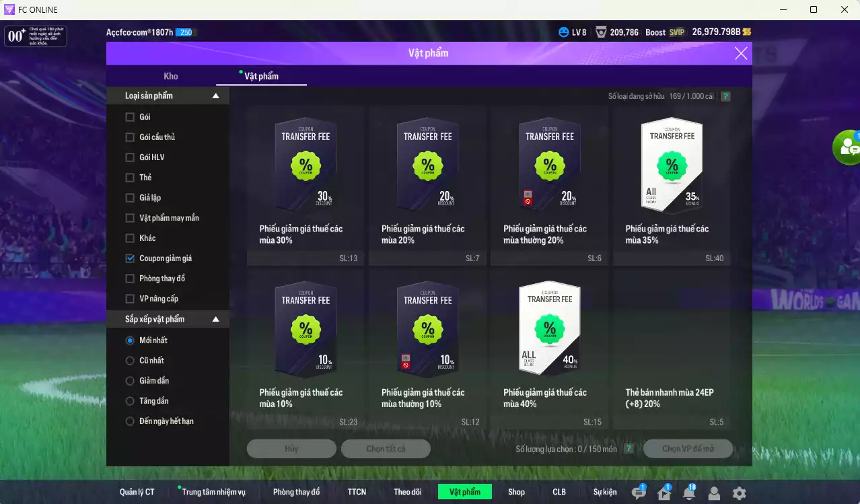Image resolution: width=860 pixels, height=504 pixels.
Task: Open the notifications bell icon
Action: pyautogui.click(x=689, y=493)
